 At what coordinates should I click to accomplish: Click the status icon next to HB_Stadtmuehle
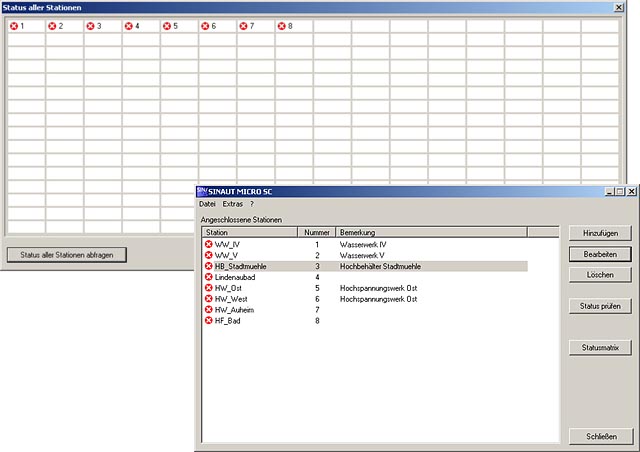click(209, 267)
